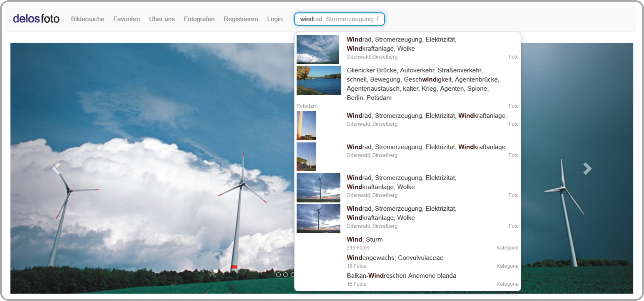Image resolution: width=644 pixels, height=301 pixels.
Task: Open the Über uns page
Action: tap(162, 19)
